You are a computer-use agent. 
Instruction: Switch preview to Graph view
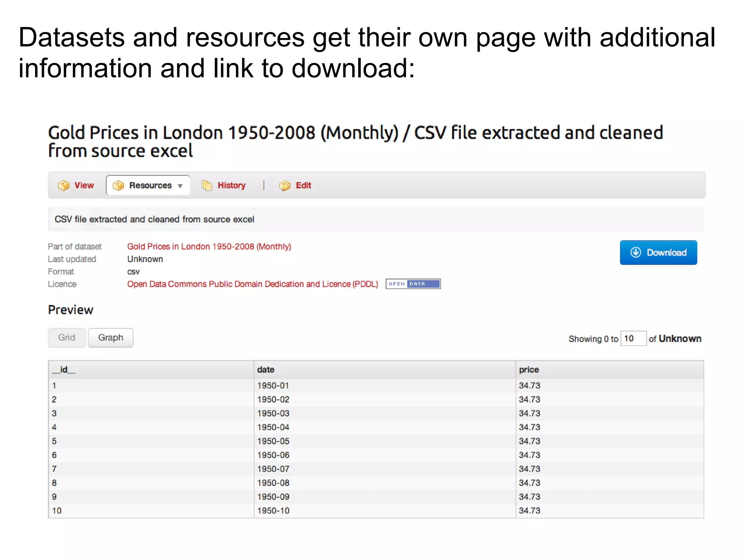click(111, 338)
